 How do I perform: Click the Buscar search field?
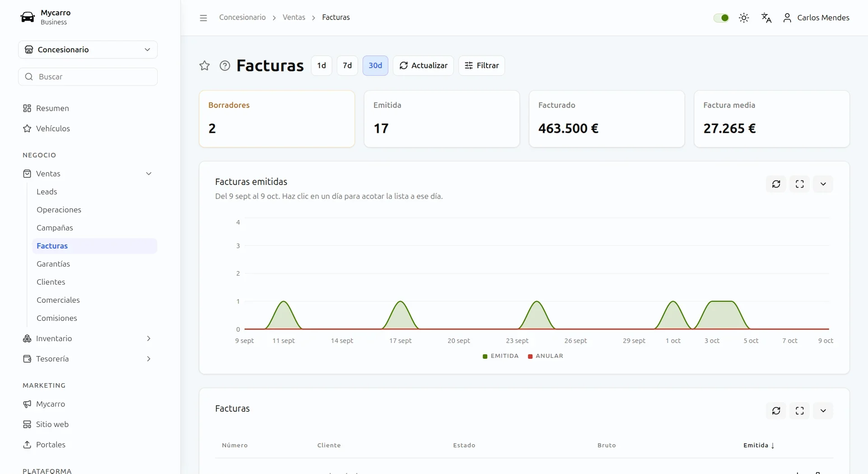pyautogui.click(x=88, y=77)
